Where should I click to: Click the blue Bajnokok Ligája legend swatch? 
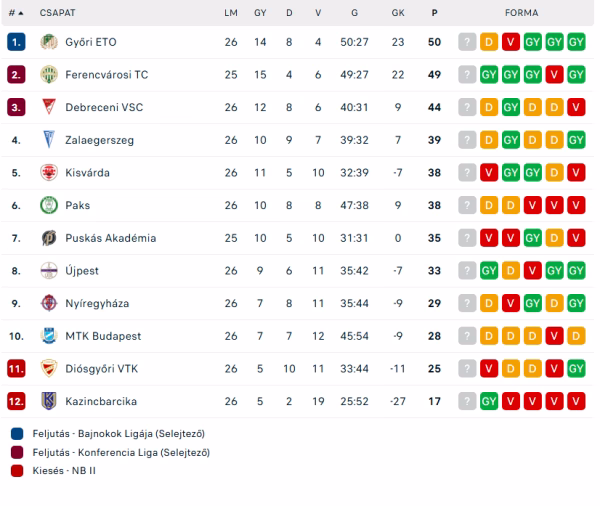click(16, 434)
